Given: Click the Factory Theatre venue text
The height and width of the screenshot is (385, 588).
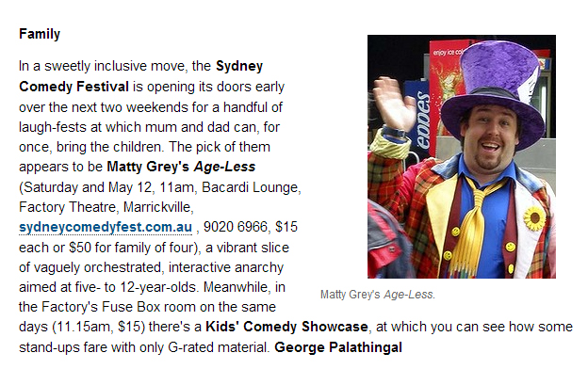Looking at the screenshot, I should [63, 206].
